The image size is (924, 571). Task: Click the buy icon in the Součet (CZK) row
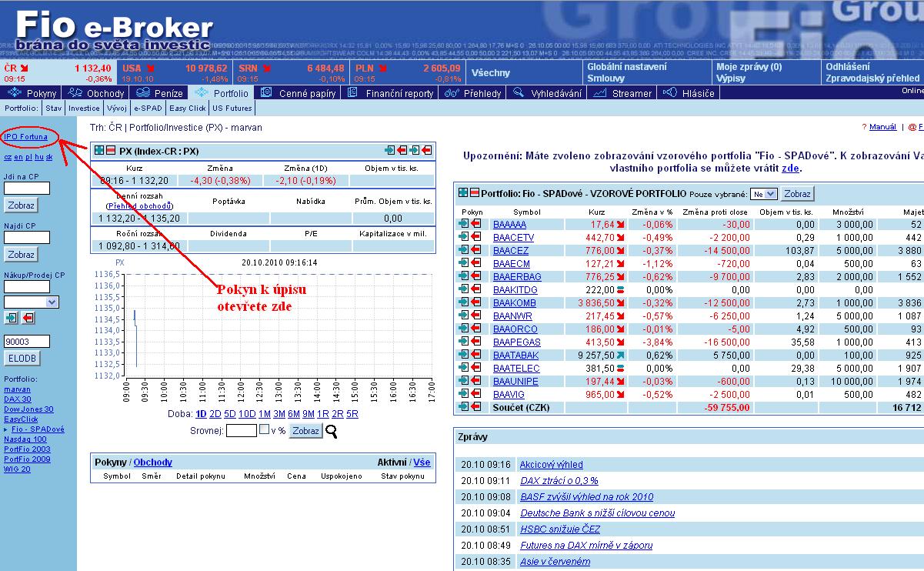pos(463,407)
